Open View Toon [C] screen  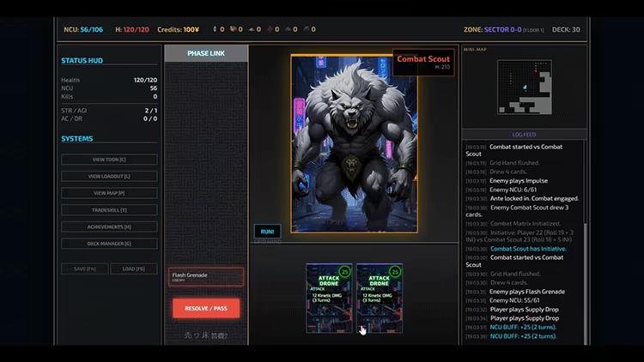click(109, 160)
